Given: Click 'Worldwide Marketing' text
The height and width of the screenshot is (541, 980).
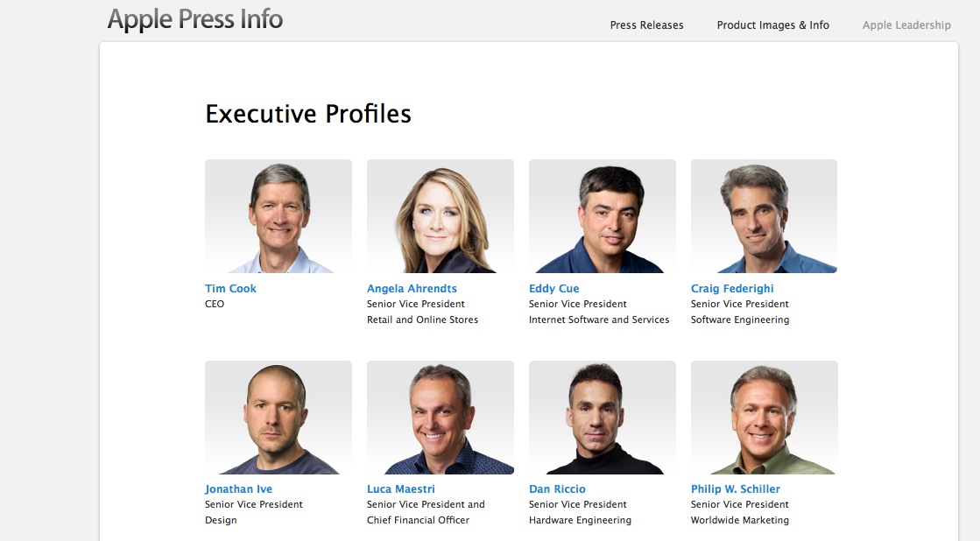Looking at the screenshot, I should pos(740,520).
